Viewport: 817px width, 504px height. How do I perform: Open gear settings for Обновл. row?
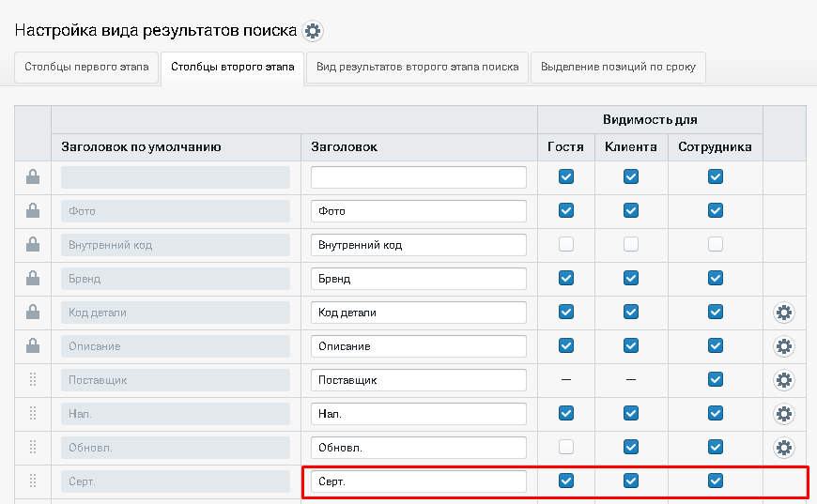pos(783,448)
